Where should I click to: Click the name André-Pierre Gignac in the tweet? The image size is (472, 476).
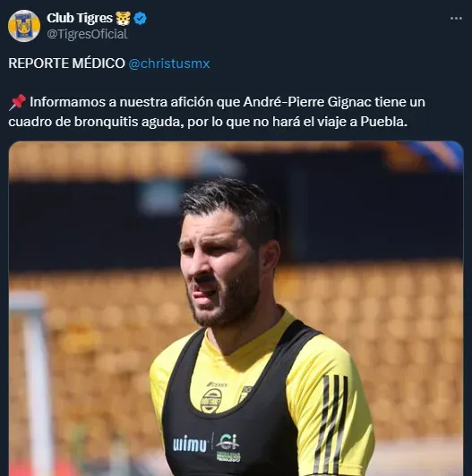point(307,102)
